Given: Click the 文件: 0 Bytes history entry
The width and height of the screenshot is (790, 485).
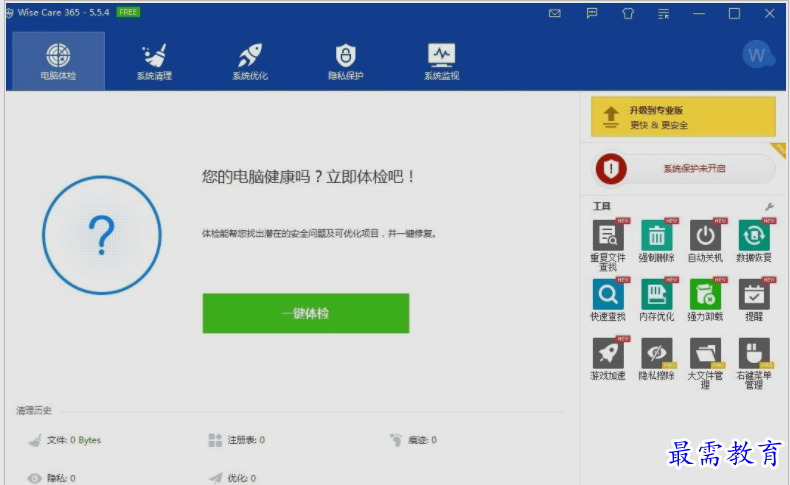Looking at the screenshot, I should [x=64, y=440].
